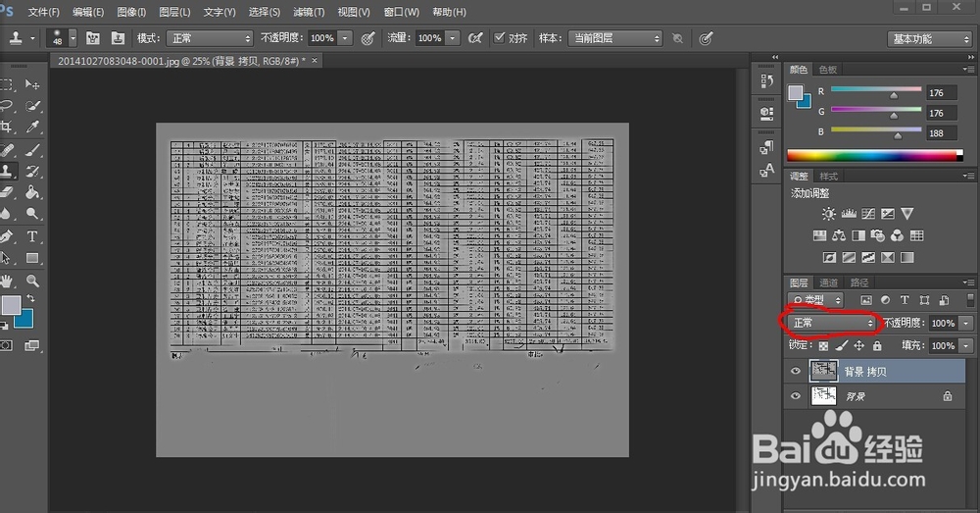Hide the 背景 拷贝 layer
980x513 pixels.
[x=795, y=371]
